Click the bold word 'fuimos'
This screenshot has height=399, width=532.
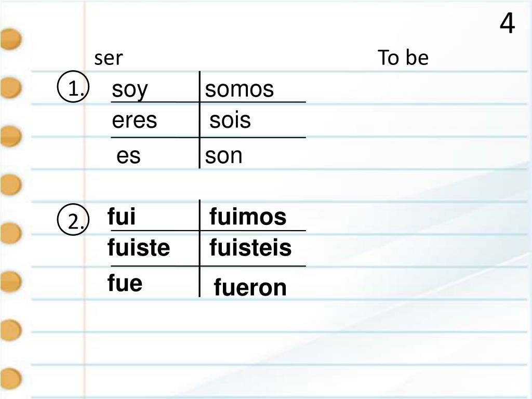coord(248,217)
